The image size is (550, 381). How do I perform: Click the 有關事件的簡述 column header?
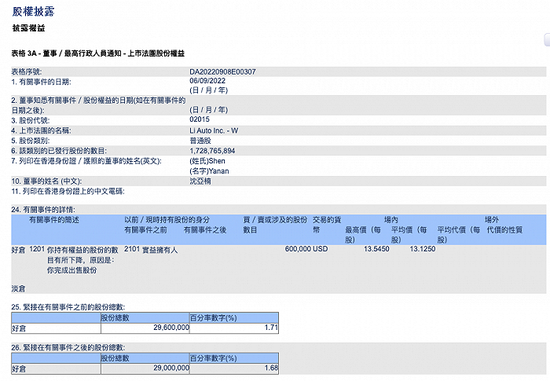click(54, 220)
